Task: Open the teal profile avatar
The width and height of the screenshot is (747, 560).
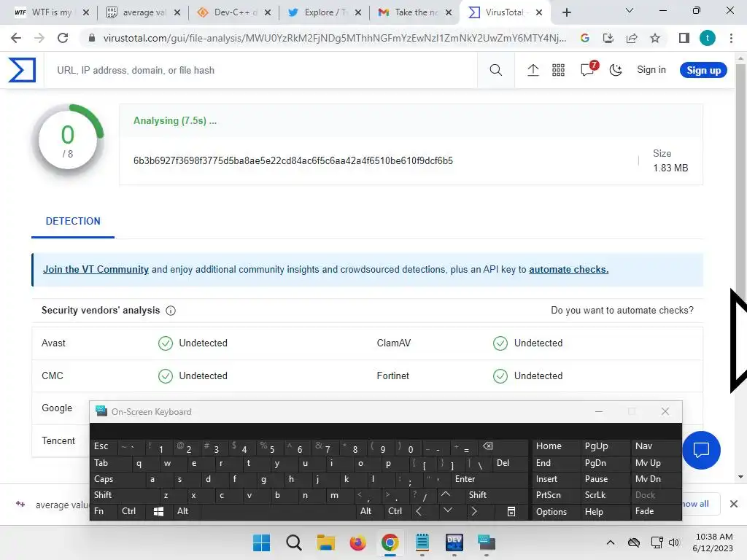Action: tap(708, 38)
